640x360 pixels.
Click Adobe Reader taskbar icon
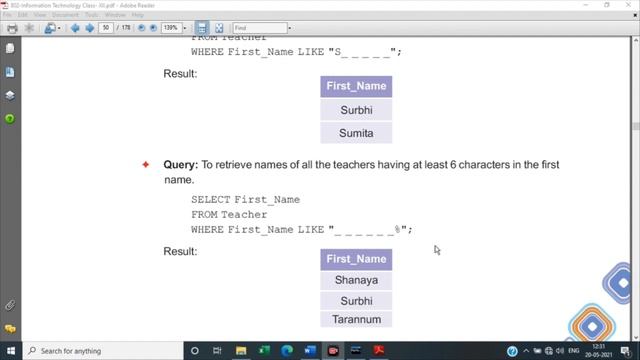379,351
